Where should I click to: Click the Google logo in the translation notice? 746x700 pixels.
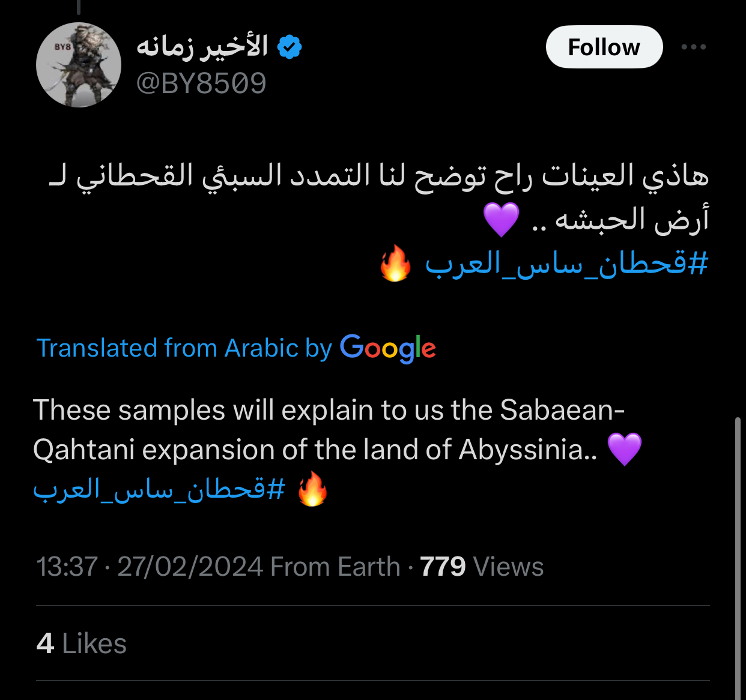coord(388,348)
